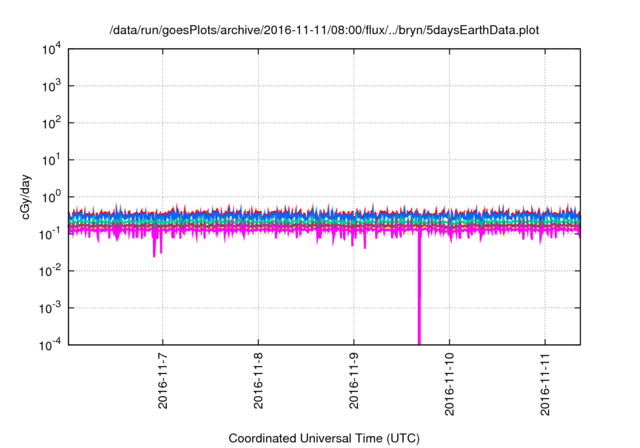Screen dimensions: 640x448
Task: Click the deep magenta dropout spike reaching 10^-4
Action: (x=419, y=290)
